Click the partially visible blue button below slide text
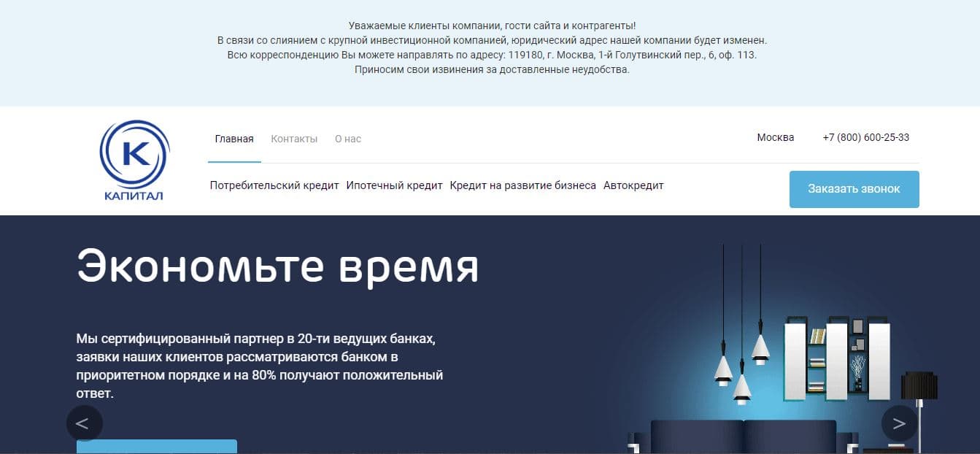 coord(157,447)
